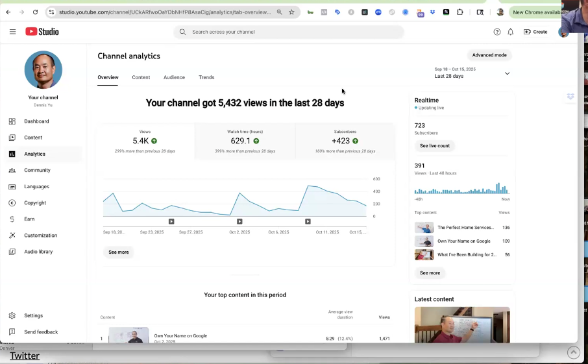
Task: Click the video marker near Sep 27 on chart
Action: click(x=171, y=221)
